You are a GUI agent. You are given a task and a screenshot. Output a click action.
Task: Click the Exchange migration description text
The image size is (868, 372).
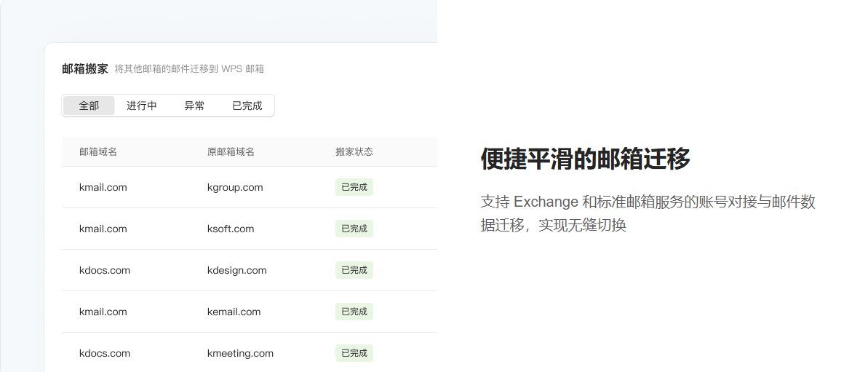coord(648,213)
